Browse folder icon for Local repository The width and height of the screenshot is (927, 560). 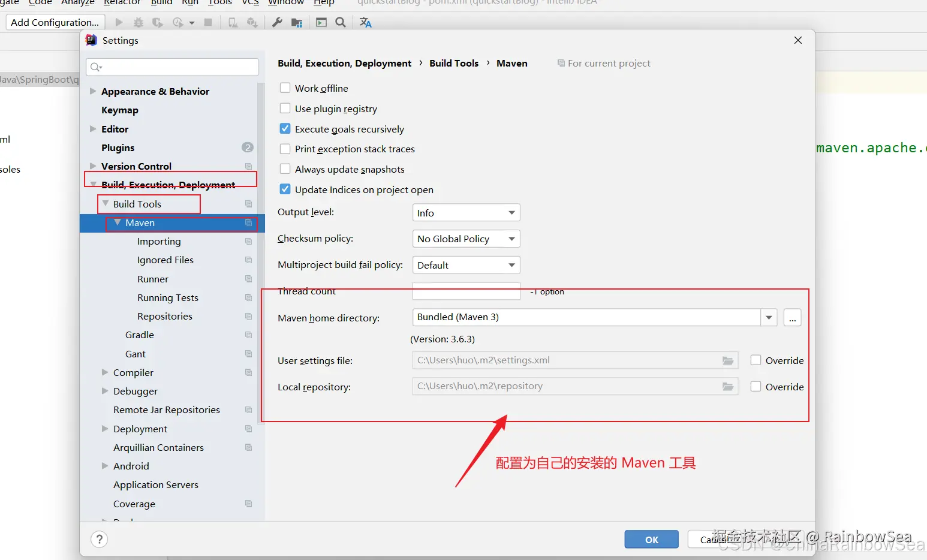(728, 387)
